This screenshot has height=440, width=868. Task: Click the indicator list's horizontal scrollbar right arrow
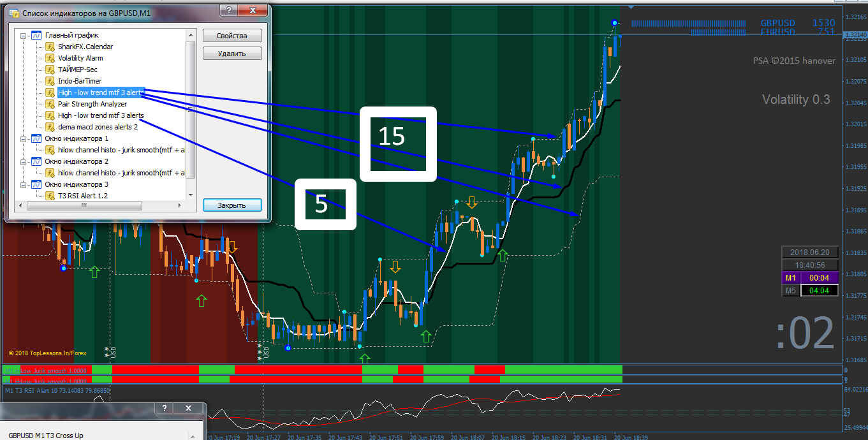click(181, 205)
